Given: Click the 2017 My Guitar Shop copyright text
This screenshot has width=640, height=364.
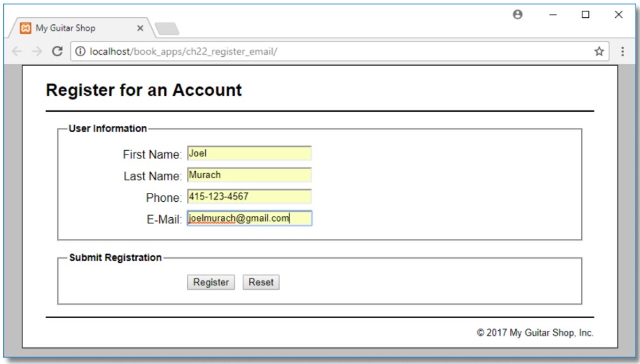Looking at the screenshot, I should [535, 333].
